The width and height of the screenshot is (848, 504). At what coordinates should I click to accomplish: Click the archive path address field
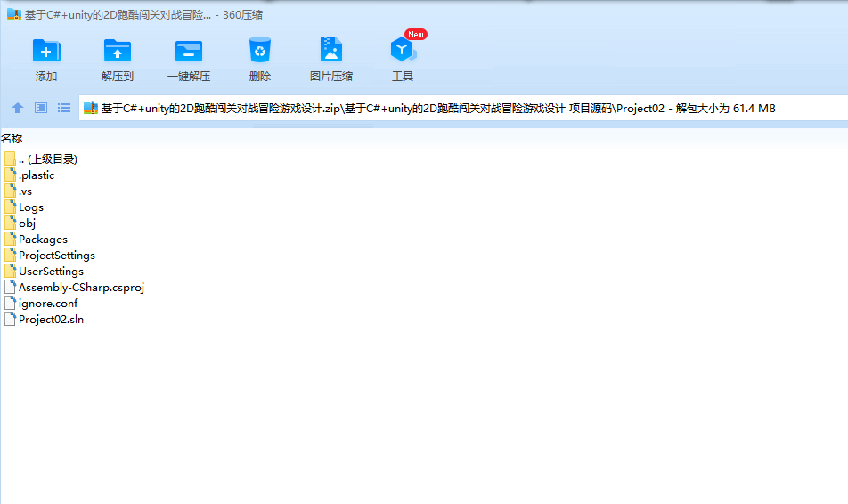[463, 108]
